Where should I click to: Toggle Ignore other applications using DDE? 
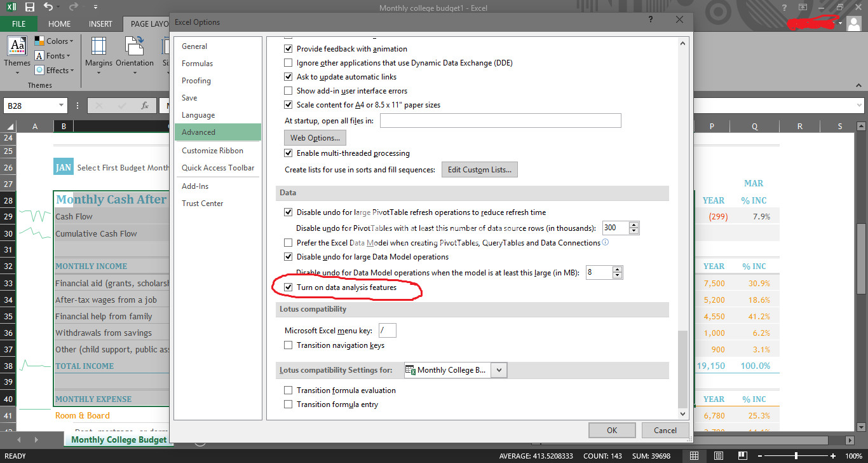(x=288, y=63)
